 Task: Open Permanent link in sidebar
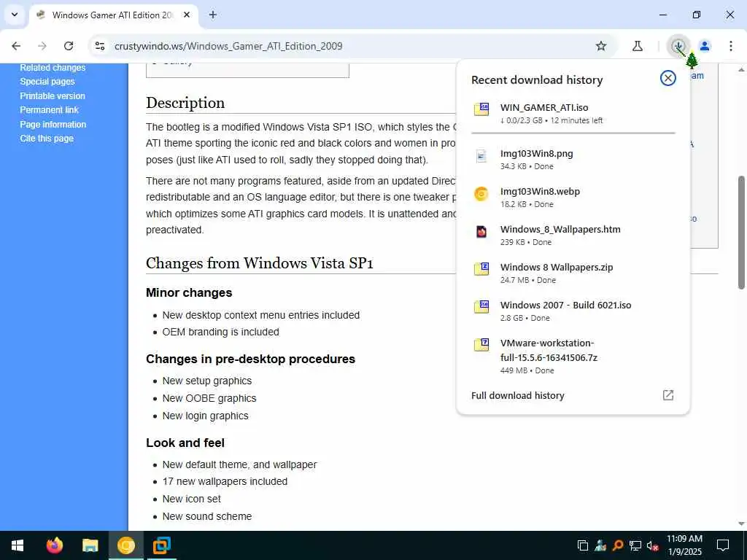tap(49, 110)
